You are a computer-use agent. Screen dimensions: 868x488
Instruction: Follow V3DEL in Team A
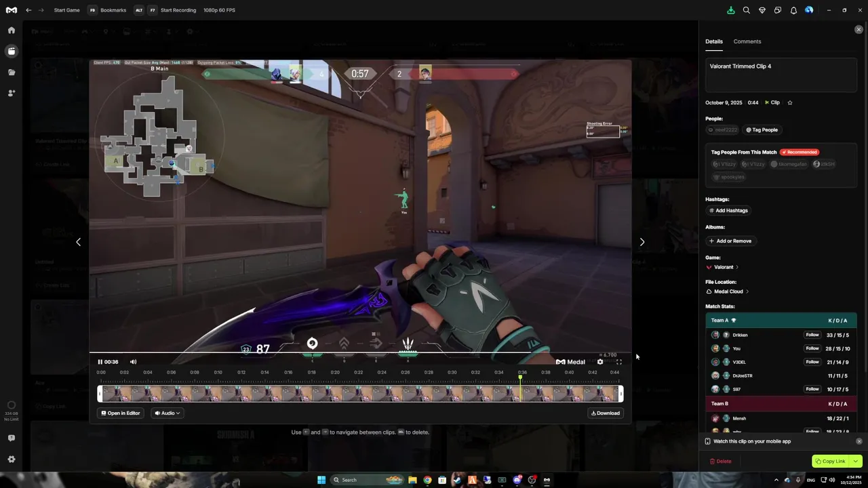tap(812, 362)
